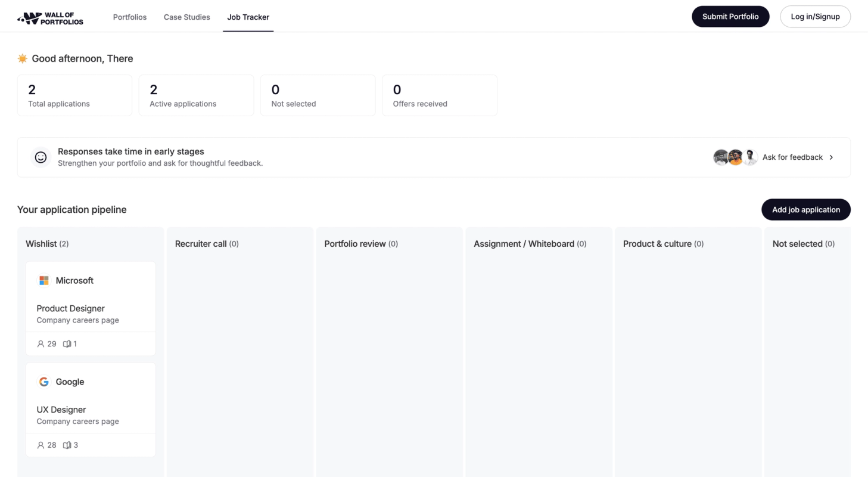Click the Your application pipeline heading

point(72,210)
